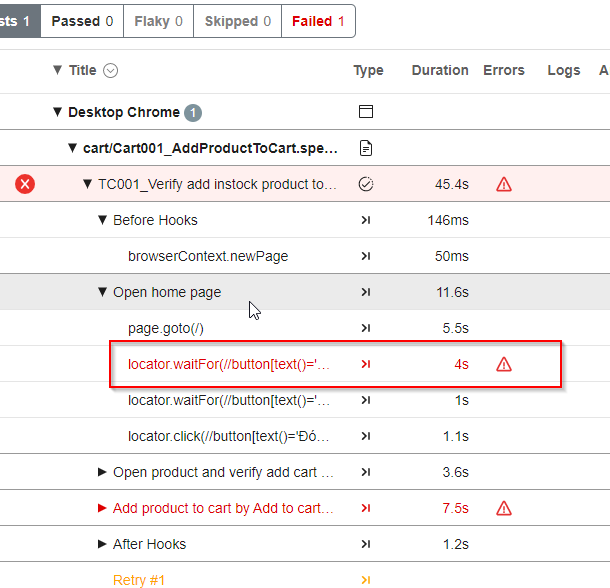Click the step icon for browserContext.newPage
Viewport: 610px width, 588px height.
[x=366, y=256]
